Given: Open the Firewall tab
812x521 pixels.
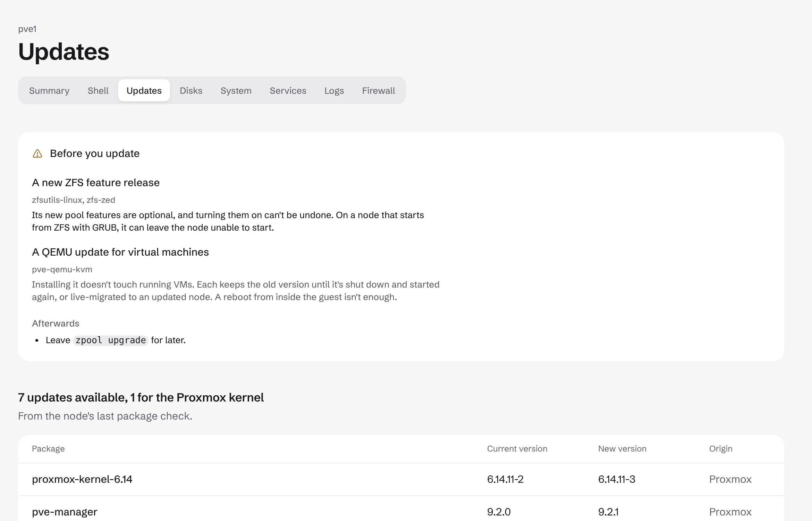Looking at the screenshot, I should pyautogui.click(x=379, y=91).
